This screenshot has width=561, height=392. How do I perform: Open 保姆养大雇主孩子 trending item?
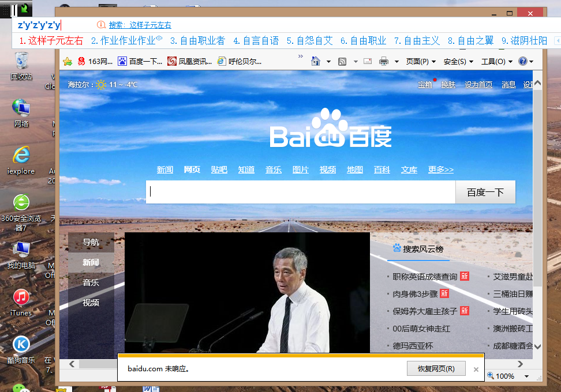click(x=425, y=311)
